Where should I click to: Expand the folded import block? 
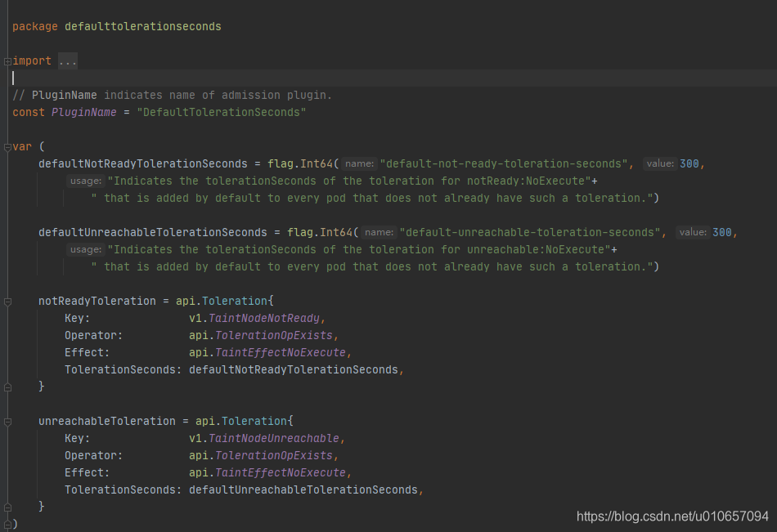(7, 61)
